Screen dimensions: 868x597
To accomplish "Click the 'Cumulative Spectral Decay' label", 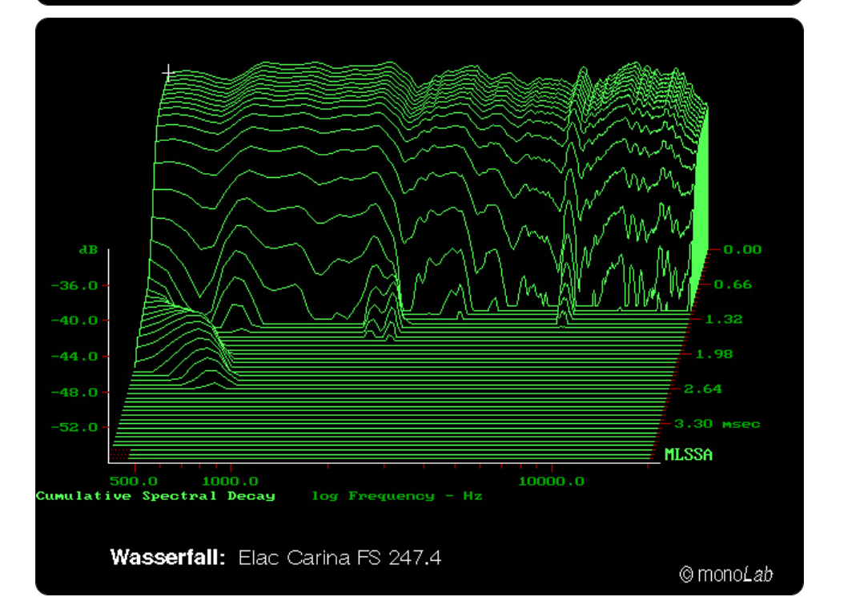I will [x=155, y=496].
